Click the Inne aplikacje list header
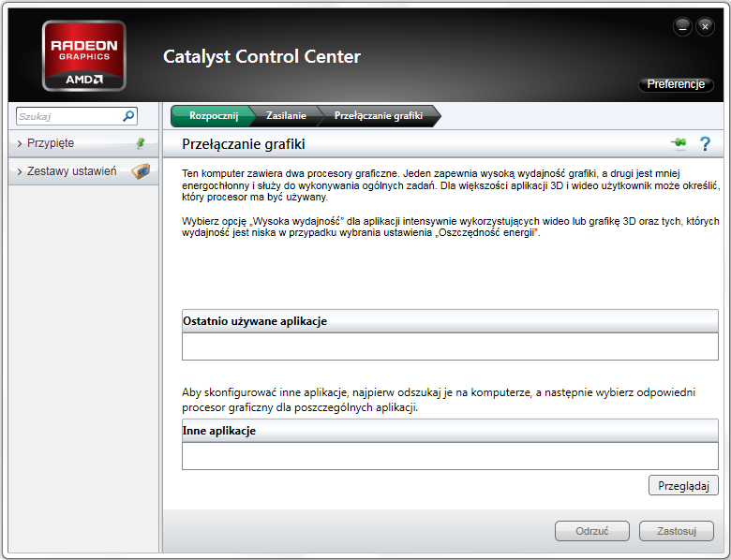This screenshot has width=731, height=560. coord(450,431)
